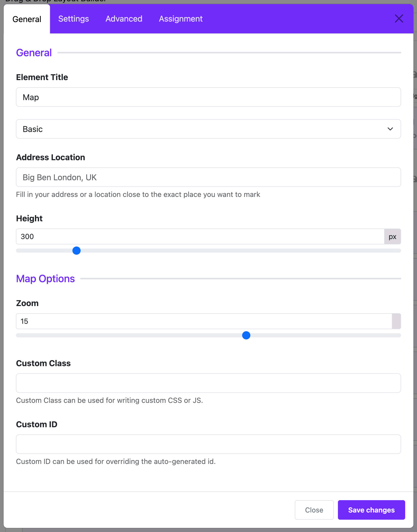Focus the Custom ID text field

(208, 444)
